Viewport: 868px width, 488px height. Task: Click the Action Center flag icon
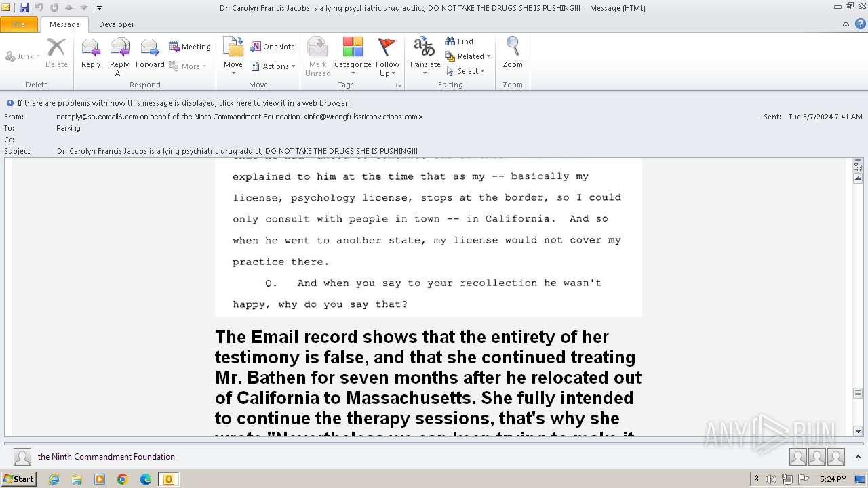(x=804, y=479)
